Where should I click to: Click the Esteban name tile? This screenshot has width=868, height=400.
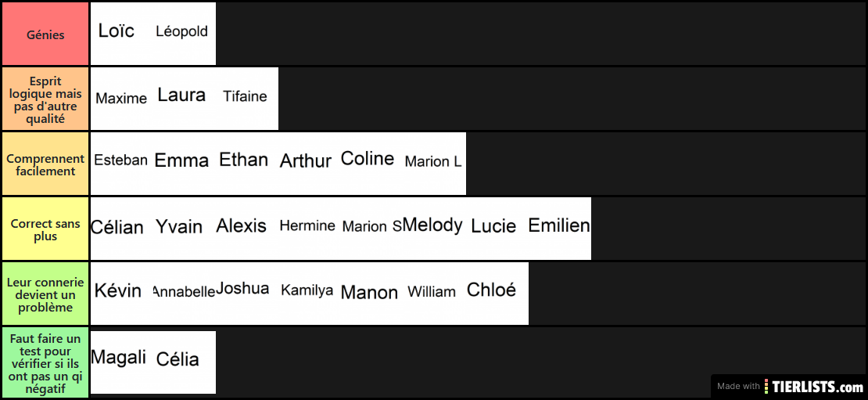(x=122, y=164)
